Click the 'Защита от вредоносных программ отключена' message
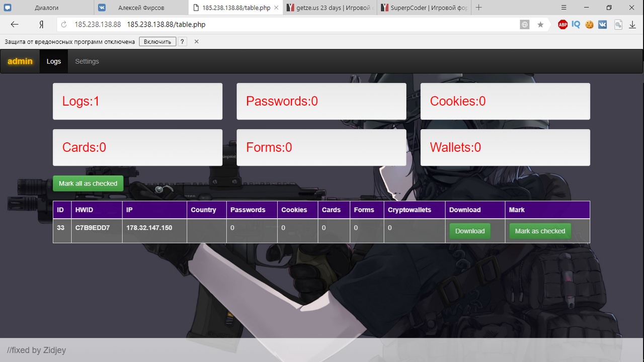Image resolution: width=644 pixels, height=362 pixels. pyautogui.click(x=70, y=42)
